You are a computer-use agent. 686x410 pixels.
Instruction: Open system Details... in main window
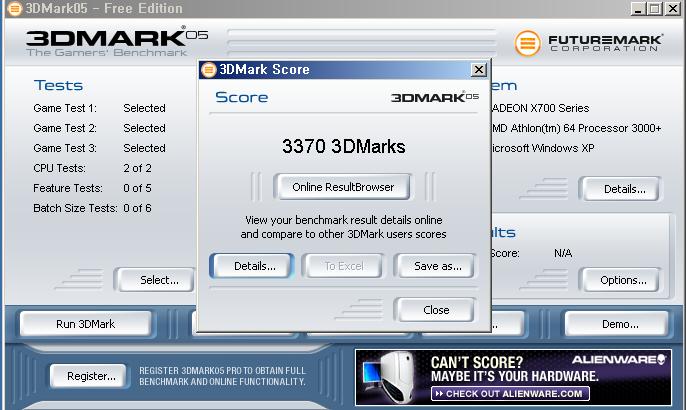(621, 189)
